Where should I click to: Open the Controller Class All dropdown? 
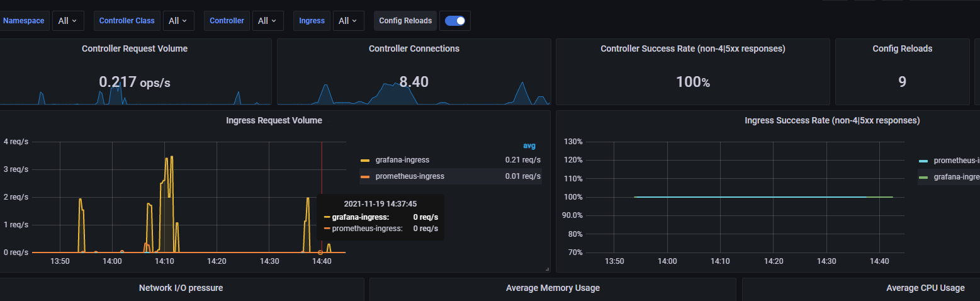pyautogui.click(x=178, y=21)
